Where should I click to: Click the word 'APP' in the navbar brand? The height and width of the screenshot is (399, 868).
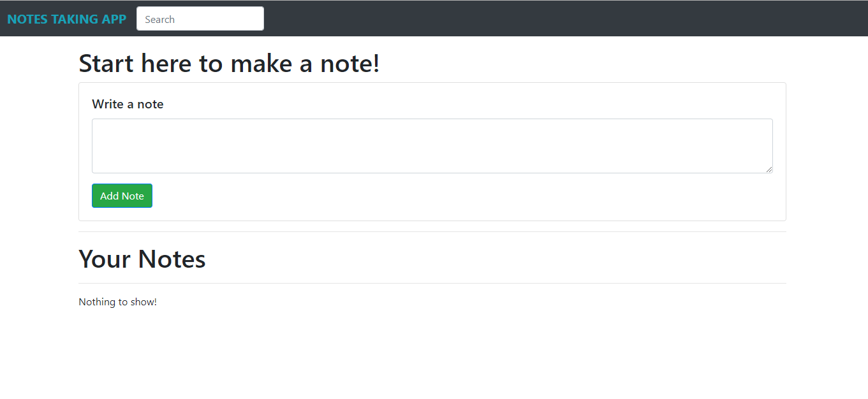114,19
